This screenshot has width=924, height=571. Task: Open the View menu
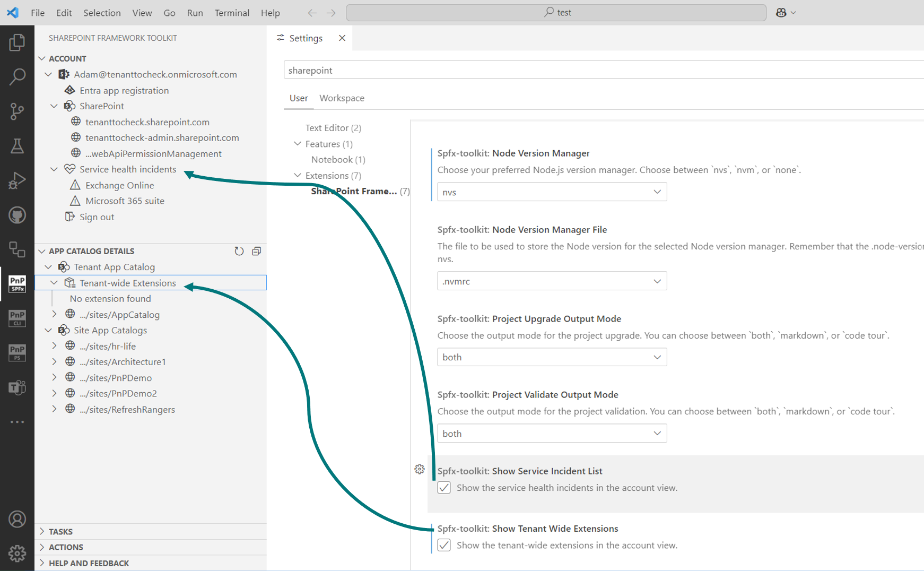pyautogui.click(x=142, y=13)
